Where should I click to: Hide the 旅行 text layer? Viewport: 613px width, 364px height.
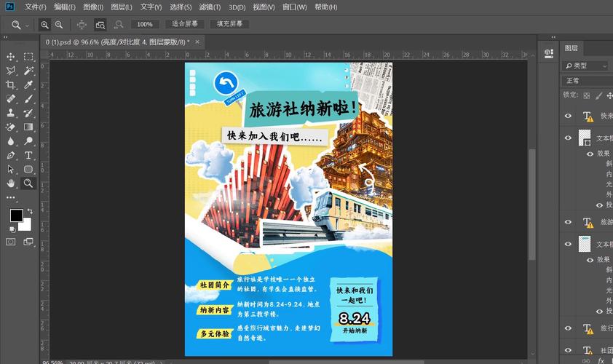point(568,328)
